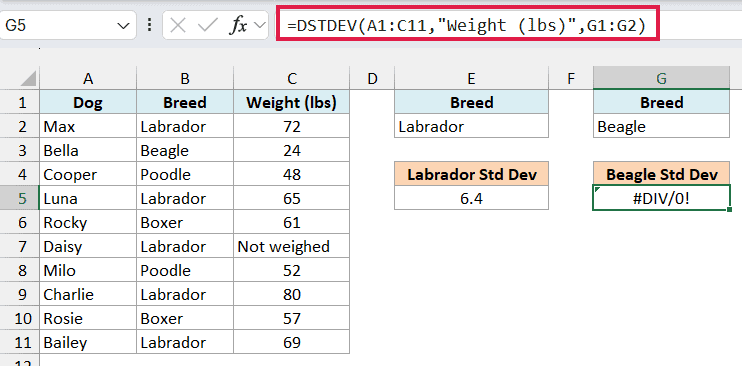
Task: Select the cell containing Bailey
Action: coord(88,342)
